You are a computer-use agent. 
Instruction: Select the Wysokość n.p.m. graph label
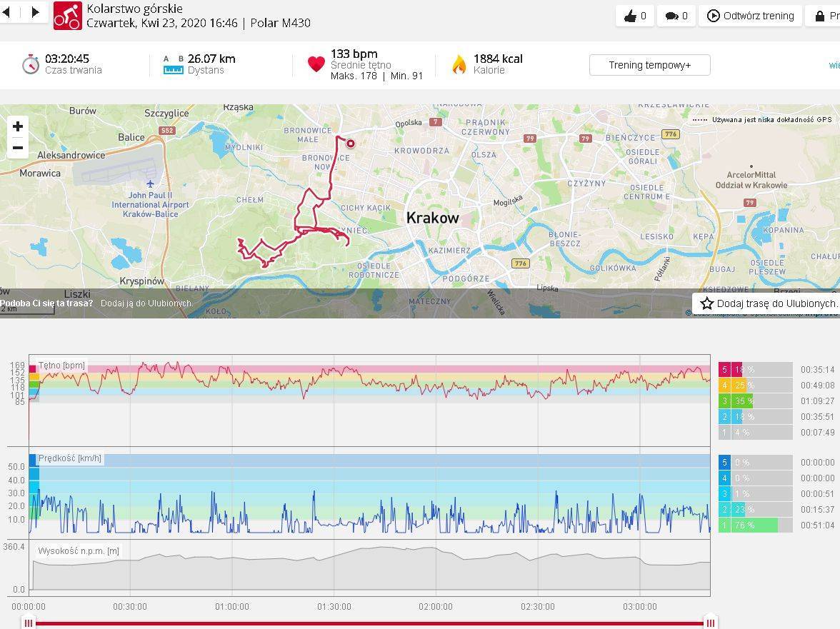(x=79, y=551)
